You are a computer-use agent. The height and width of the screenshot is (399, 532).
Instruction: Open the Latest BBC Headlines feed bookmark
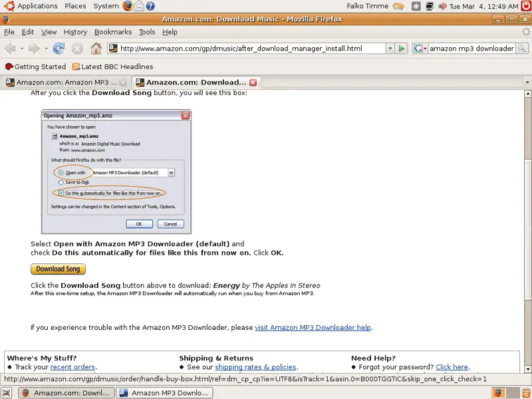coord(112,66)
